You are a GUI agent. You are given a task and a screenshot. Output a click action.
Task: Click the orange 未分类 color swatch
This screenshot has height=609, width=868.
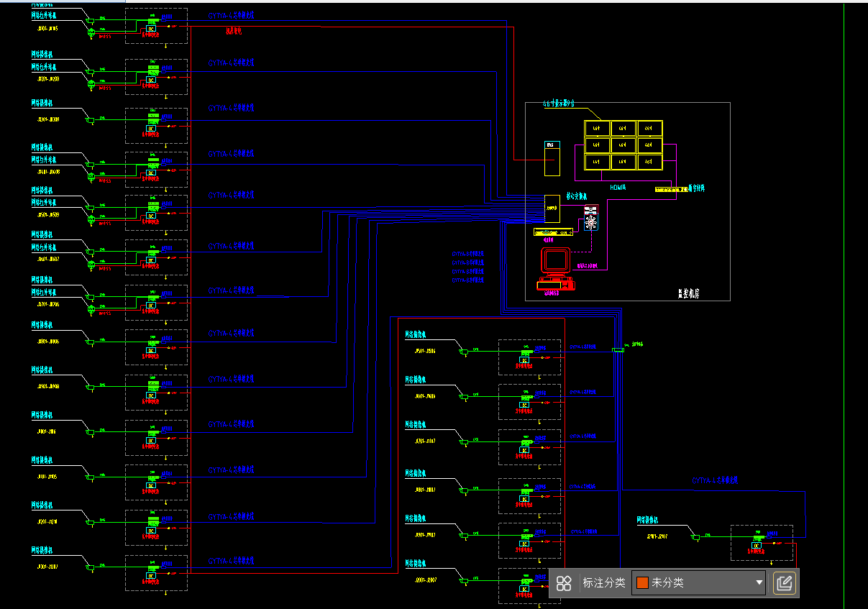642,583
